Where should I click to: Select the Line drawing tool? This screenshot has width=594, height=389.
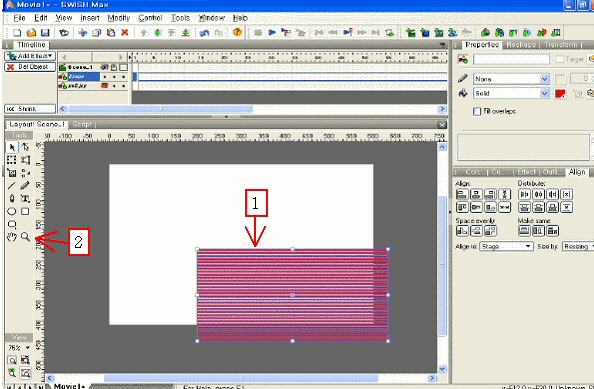[x=12, y=186]
